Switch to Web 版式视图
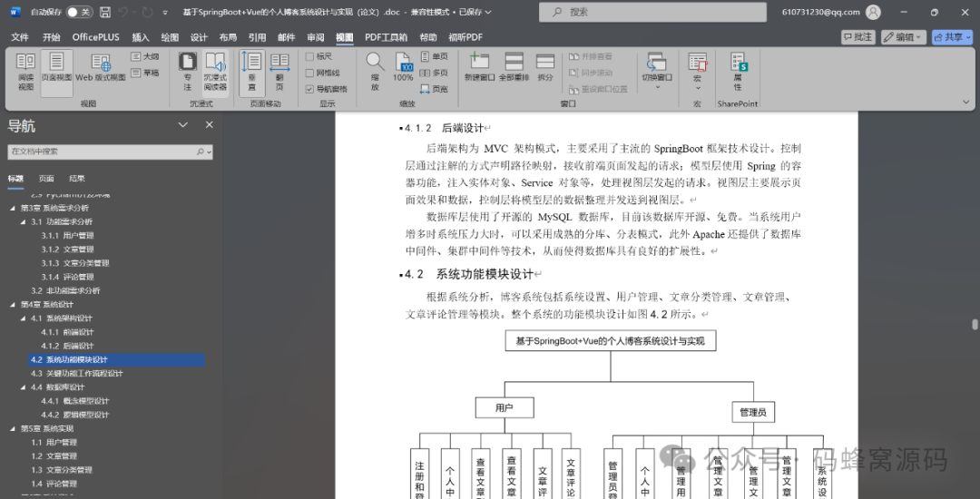Screen dimensions: 980x499 coord(101,69)
